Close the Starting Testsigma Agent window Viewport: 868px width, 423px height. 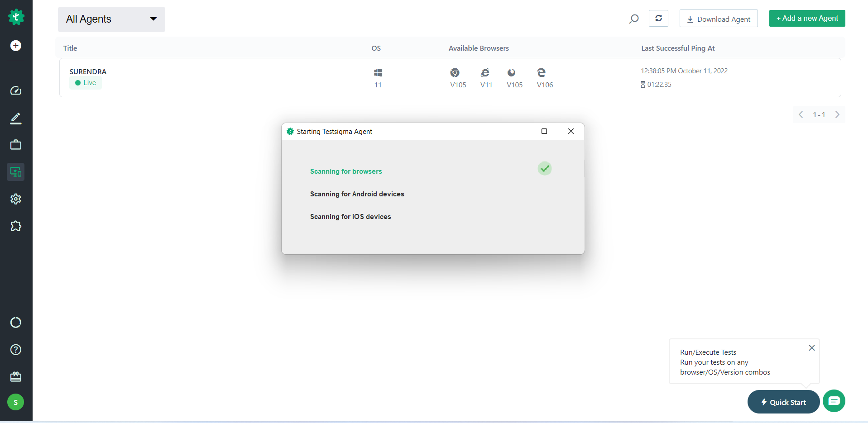pyautogui.click(x=571, y=131)
